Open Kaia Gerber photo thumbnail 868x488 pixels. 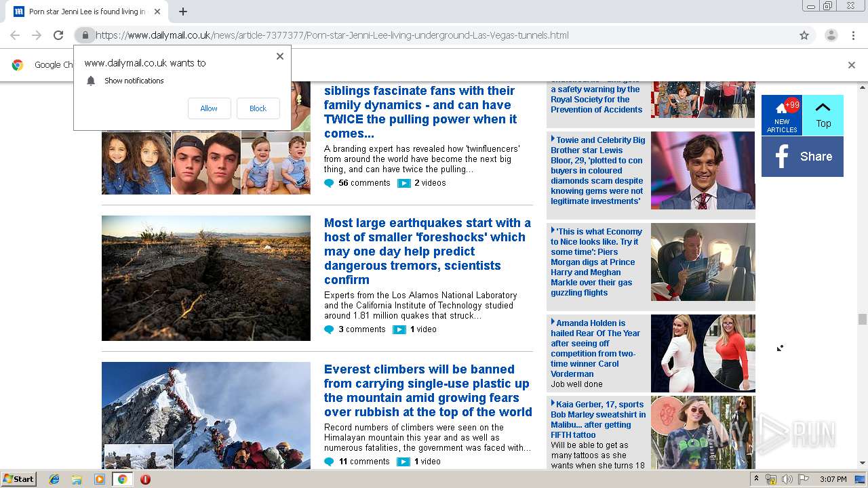click(703, 432)
